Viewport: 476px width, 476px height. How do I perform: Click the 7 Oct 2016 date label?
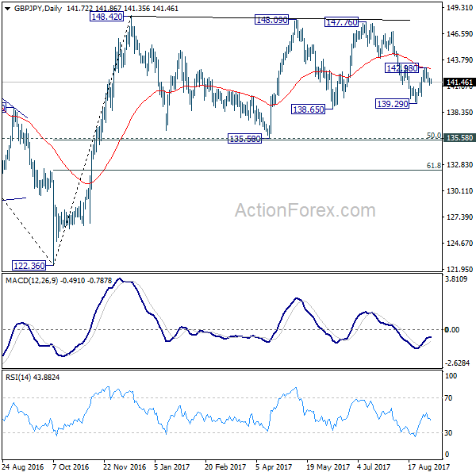pos(71,467)
